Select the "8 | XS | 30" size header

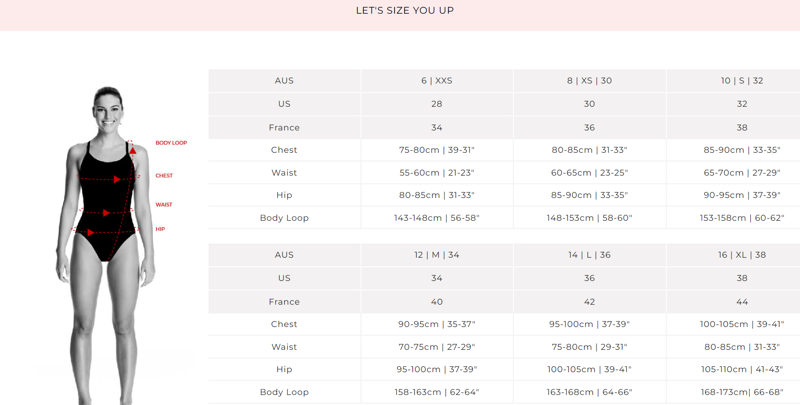coord(589,81)
